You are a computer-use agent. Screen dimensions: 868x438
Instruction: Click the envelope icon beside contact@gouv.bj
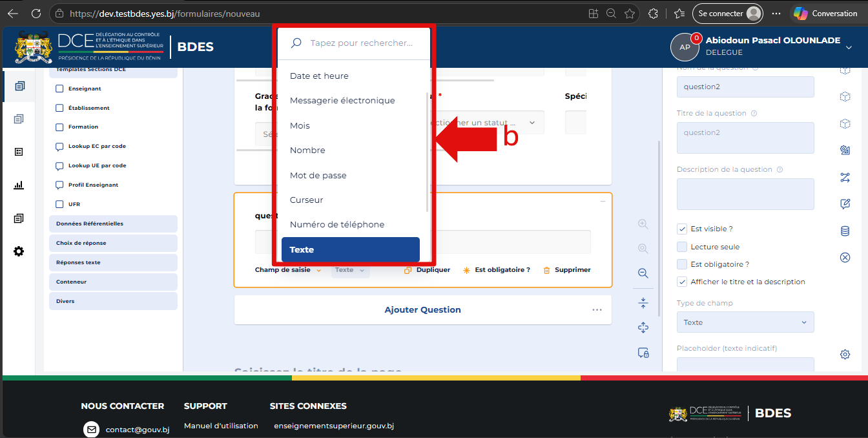pos(92,429)
